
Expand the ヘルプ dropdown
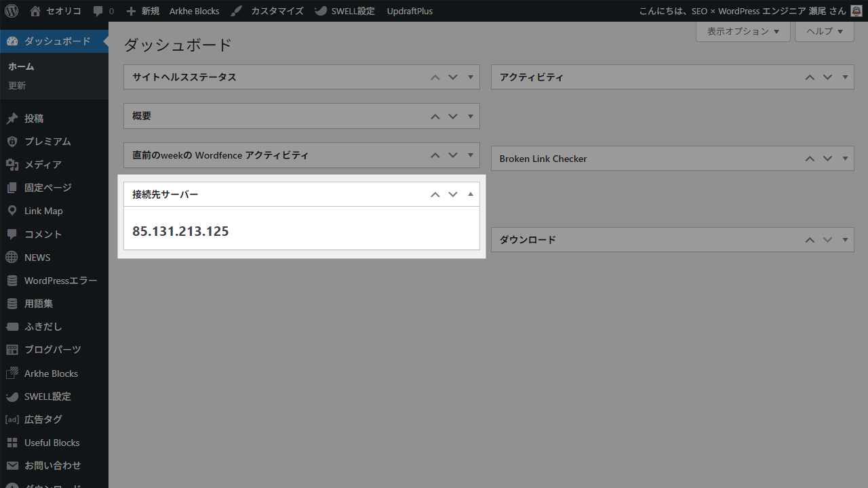[x=824, y=31]
